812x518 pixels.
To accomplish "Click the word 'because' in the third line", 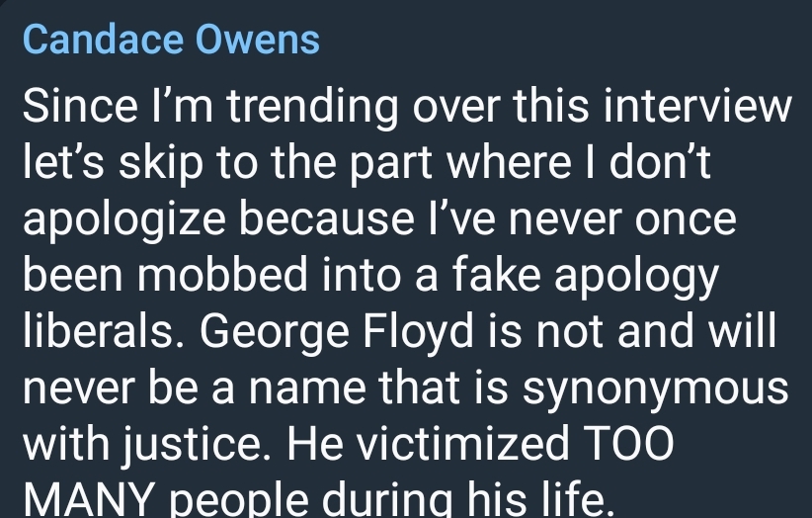I will pyautogui.click(x=326, y=218).
